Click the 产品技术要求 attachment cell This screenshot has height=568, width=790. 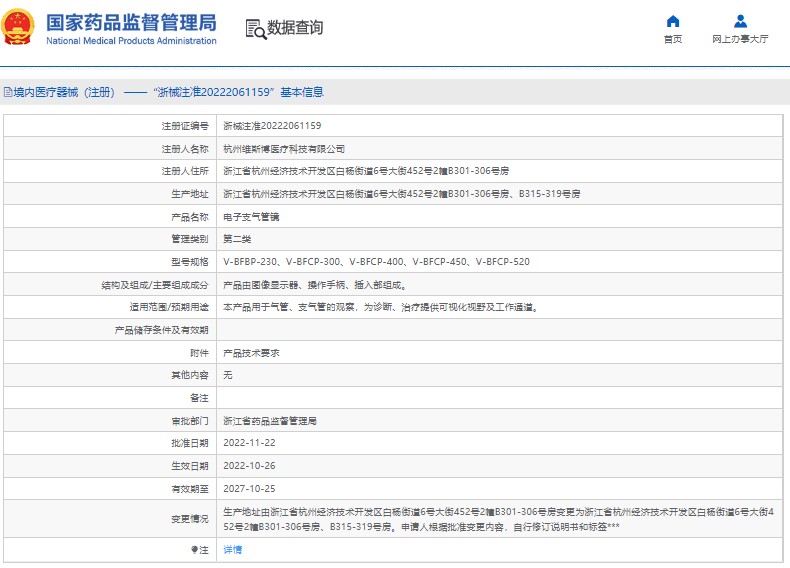coord(250,353)
